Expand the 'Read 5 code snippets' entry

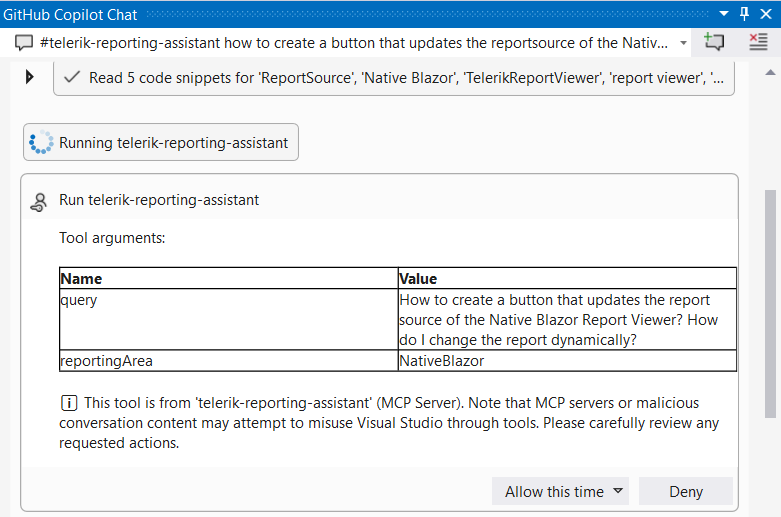(x=29, y=77)
